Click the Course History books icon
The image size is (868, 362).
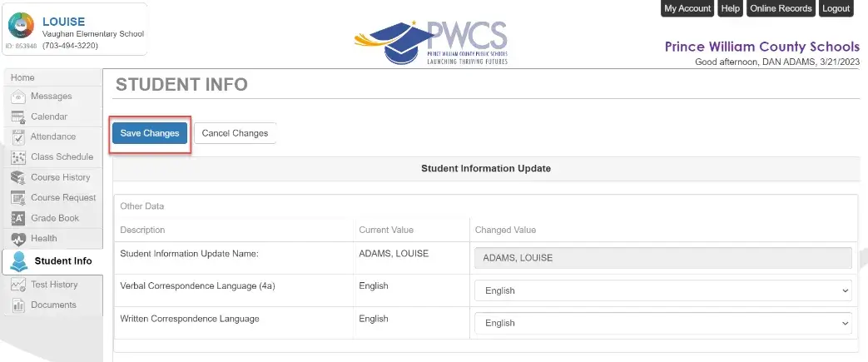[x=18, y=178]
